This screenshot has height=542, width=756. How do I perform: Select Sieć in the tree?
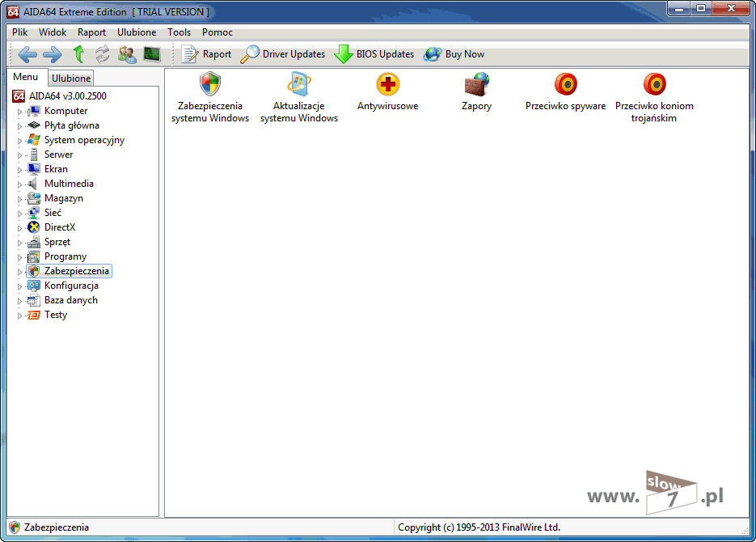coord(53,213)
